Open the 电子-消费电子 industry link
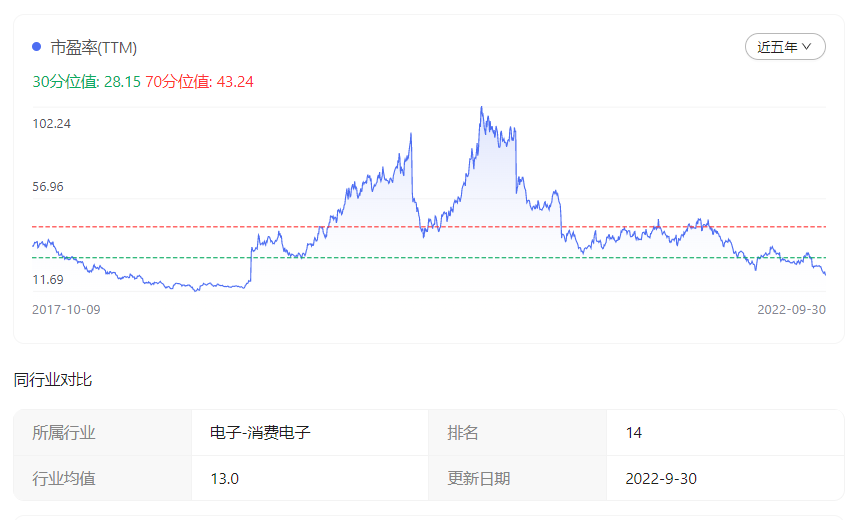 [x=260, y=433]
